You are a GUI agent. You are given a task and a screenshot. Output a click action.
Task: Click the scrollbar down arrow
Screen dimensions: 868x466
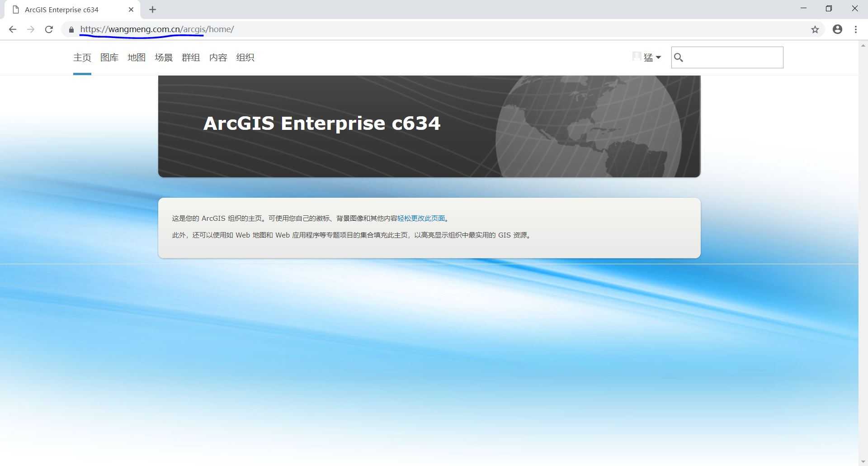click(863, 461)
